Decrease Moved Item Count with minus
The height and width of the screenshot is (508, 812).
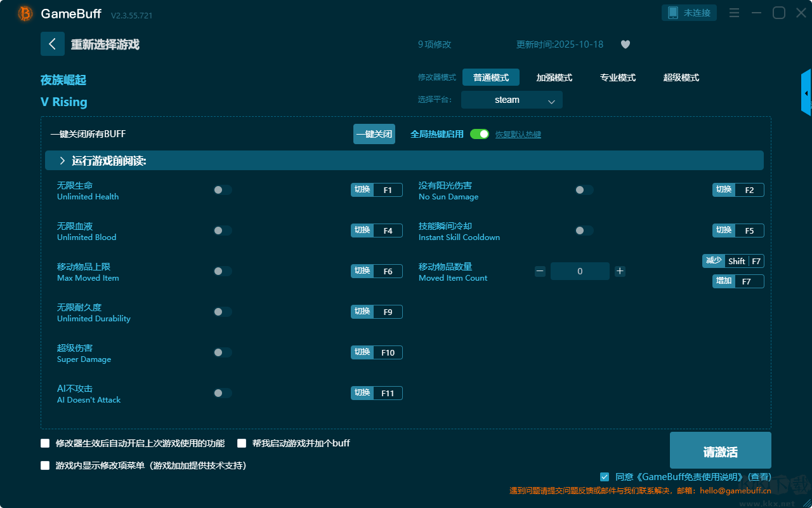coord(540,271)
